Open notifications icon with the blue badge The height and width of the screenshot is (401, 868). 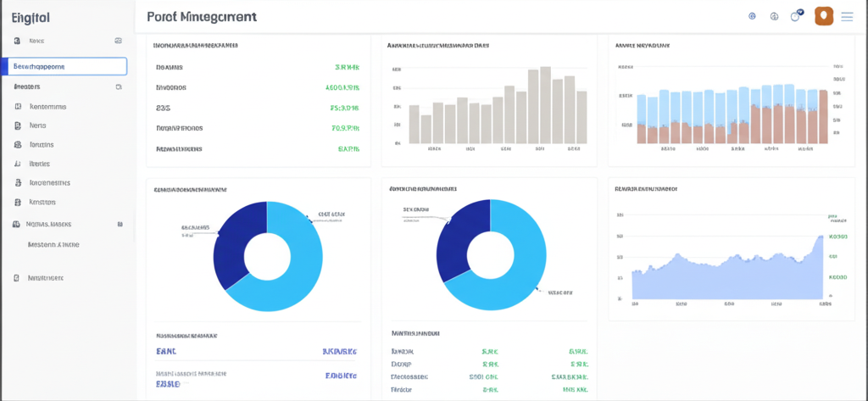click(x=797, y=16)
